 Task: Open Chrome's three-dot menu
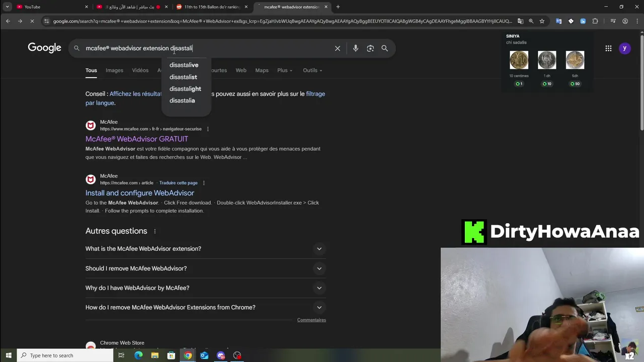click(x=636, y=21)
